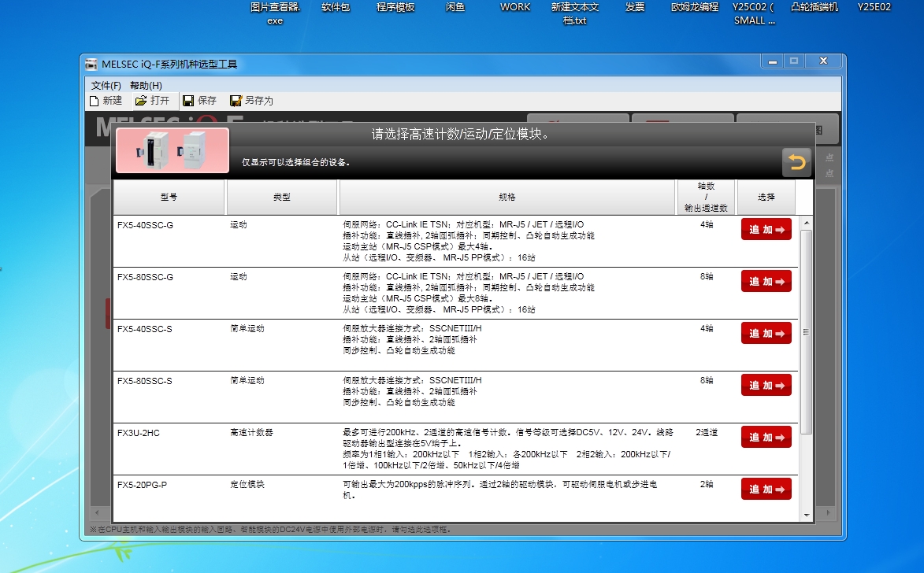Click the 类型 column header

pos(281,198)
